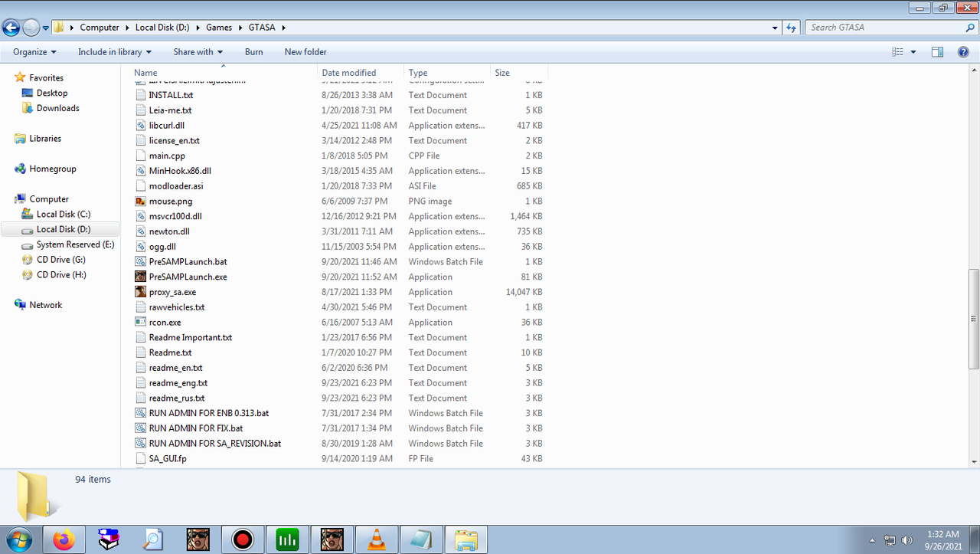
Task: Open VLC media player from the taskbar
Action: 377,540
